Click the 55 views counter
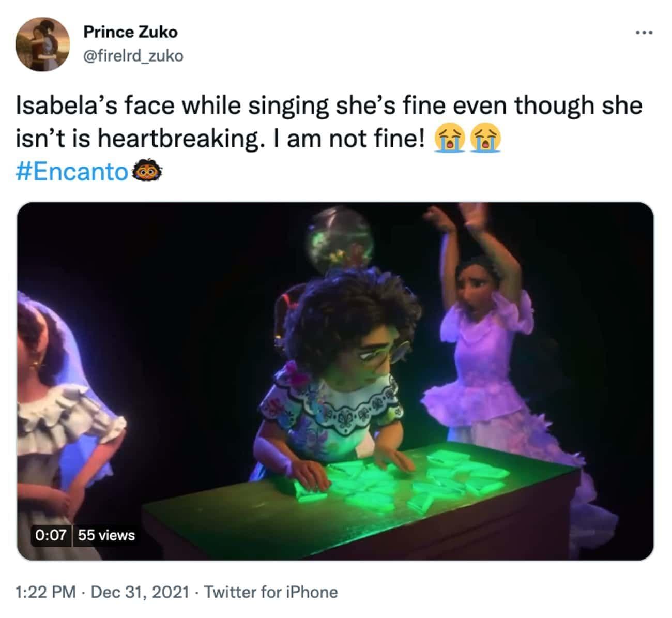 click(x=105, y=536)
